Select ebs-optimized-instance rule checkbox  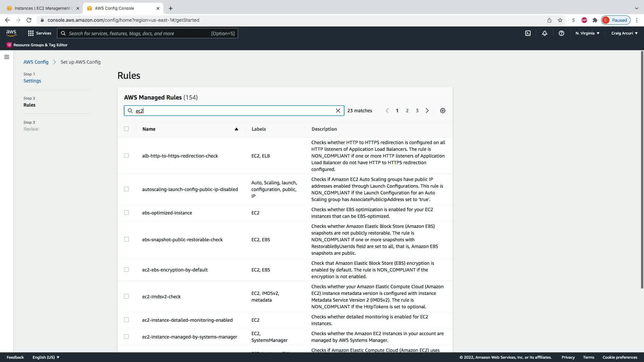coord(126,213)
